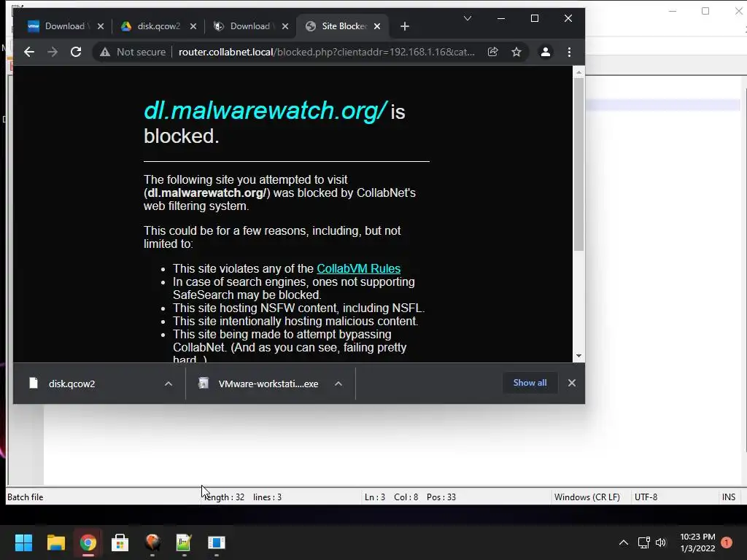747x560 pixels.
Task: Close the third Download tab
Action: (x=285, y=26)
